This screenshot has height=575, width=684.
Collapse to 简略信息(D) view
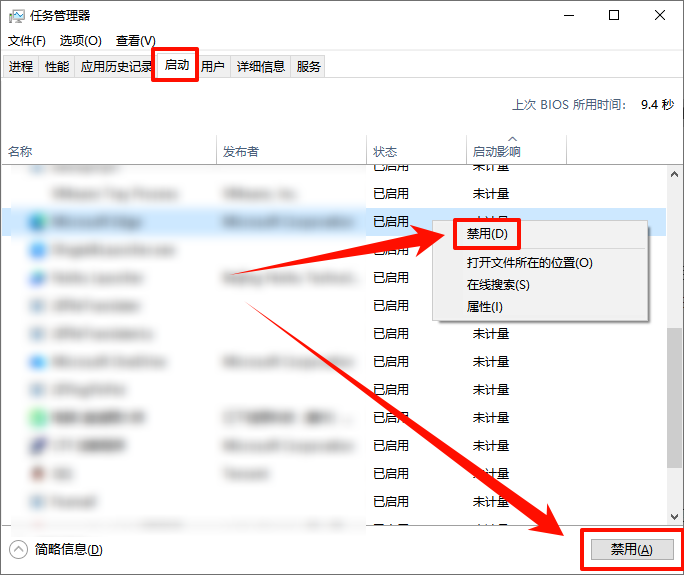coord(68,549)
